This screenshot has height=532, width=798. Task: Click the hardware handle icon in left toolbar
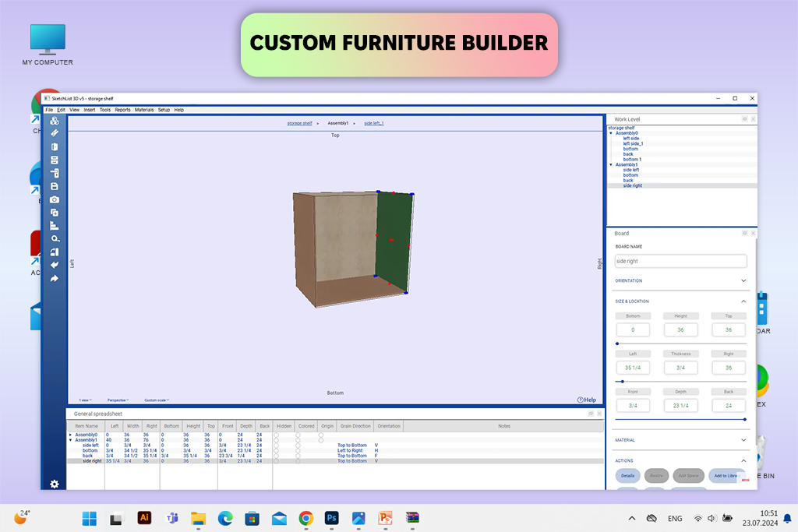(x=55, y=173)
